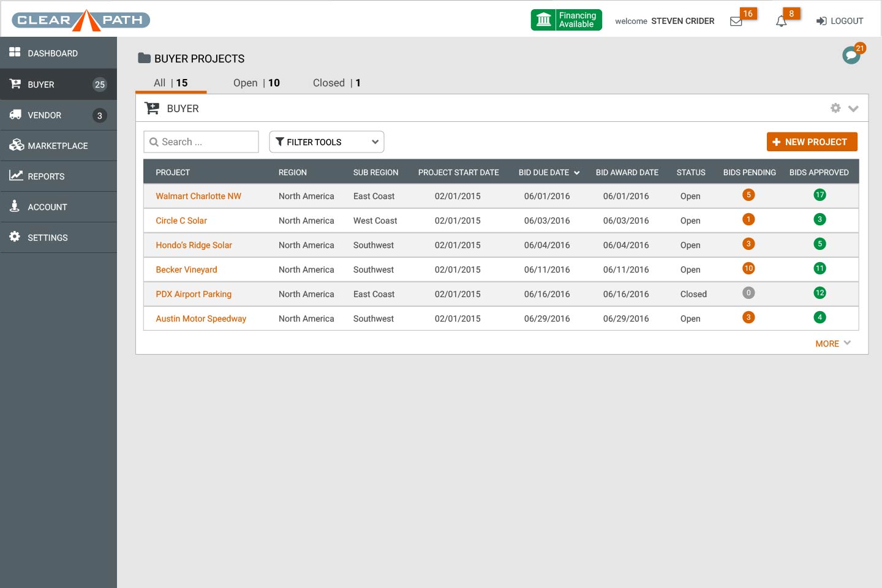This screenshot has width=882, height=588.
Task: Open Marketplace in the sidebar
Action: coord(58,146)
